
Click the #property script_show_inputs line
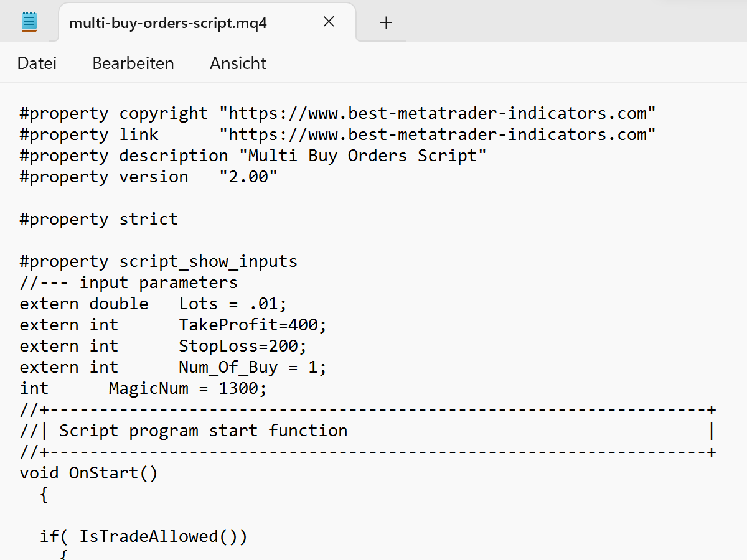(x=157, y=261)
